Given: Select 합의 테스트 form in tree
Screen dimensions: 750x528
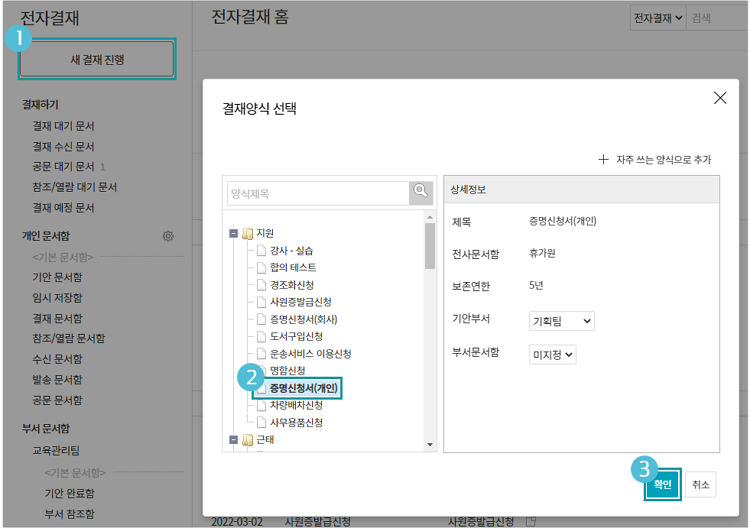Looking at the screenshot, I should tap(293, 267).
